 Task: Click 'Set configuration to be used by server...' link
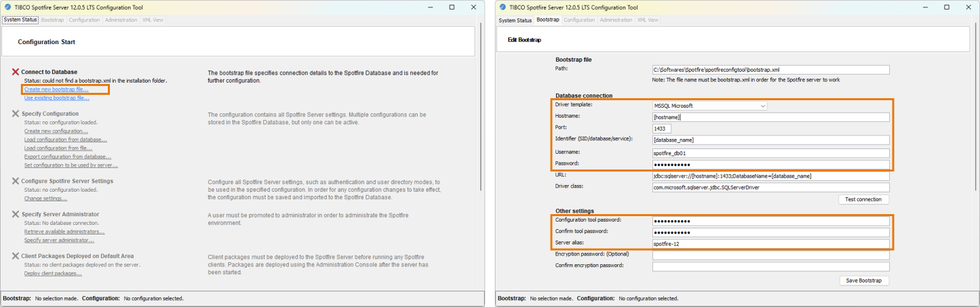(x=71, y=165)
